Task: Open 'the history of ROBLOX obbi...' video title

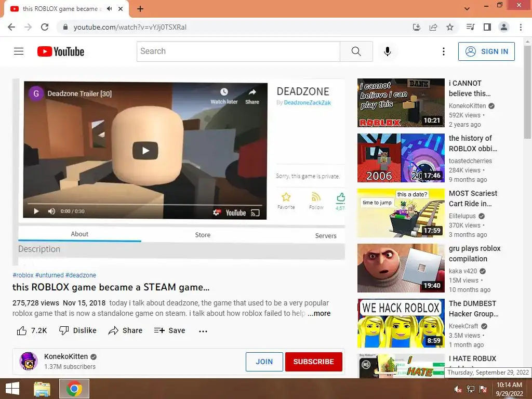Action: (473, 143)
